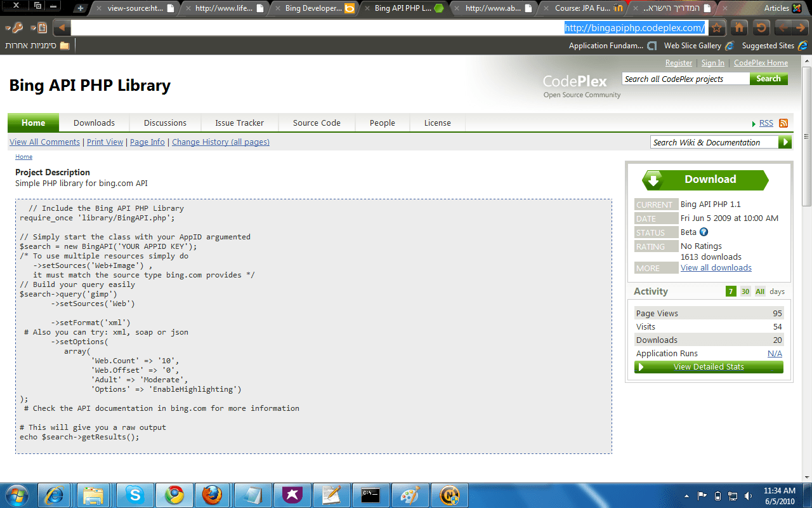Click the Print View link
Viewport: 812px width, 508px height.
click(x=105, y=142)
